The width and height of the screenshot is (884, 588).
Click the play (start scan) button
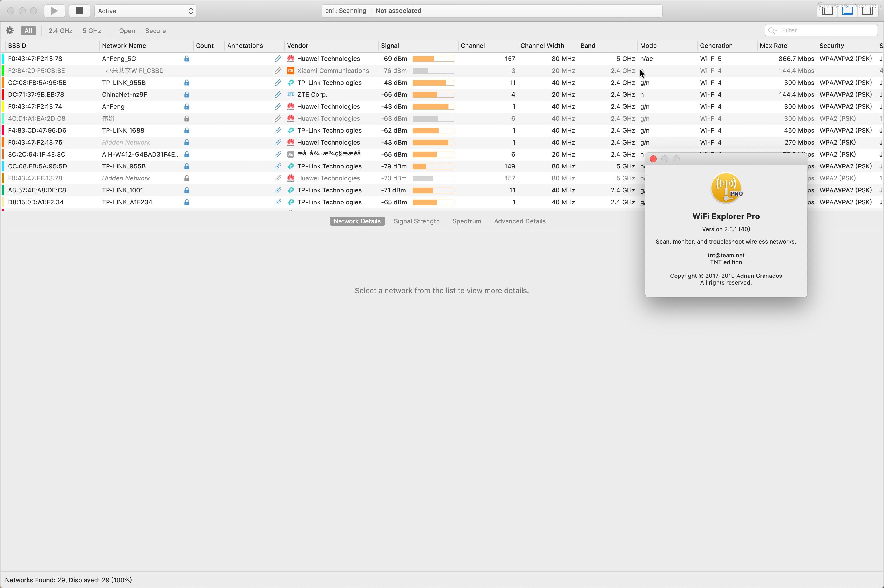click(54, 11)
